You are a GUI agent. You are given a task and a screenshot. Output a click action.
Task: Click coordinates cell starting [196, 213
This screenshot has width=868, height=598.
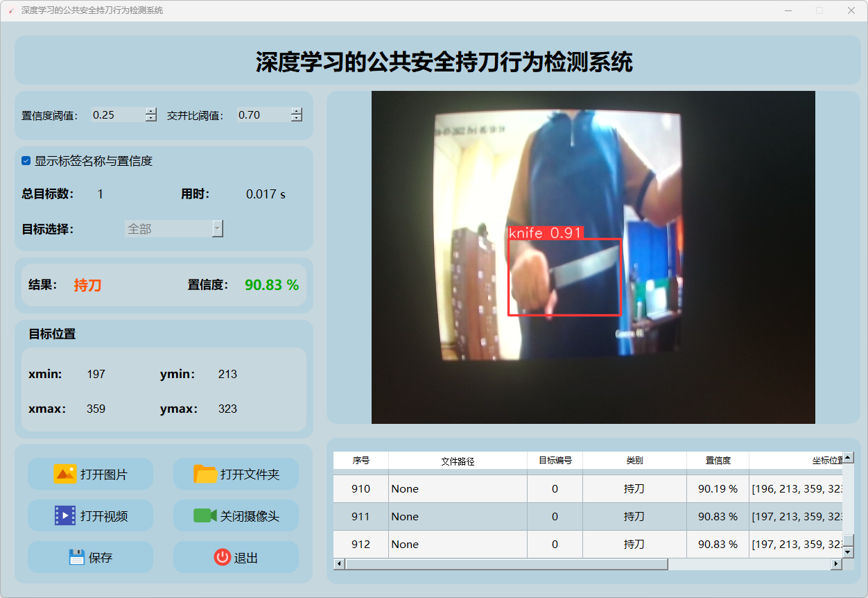click(796, 489)
